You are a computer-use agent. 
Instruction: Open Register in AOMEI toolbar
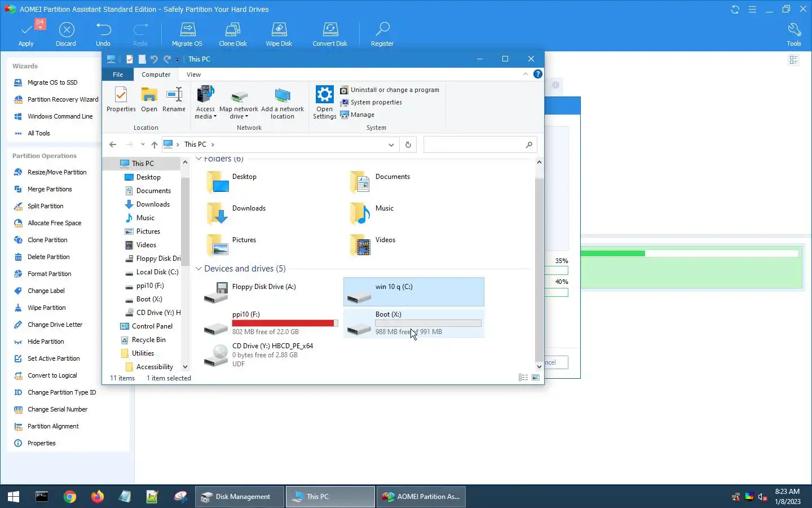click(382, 34)
